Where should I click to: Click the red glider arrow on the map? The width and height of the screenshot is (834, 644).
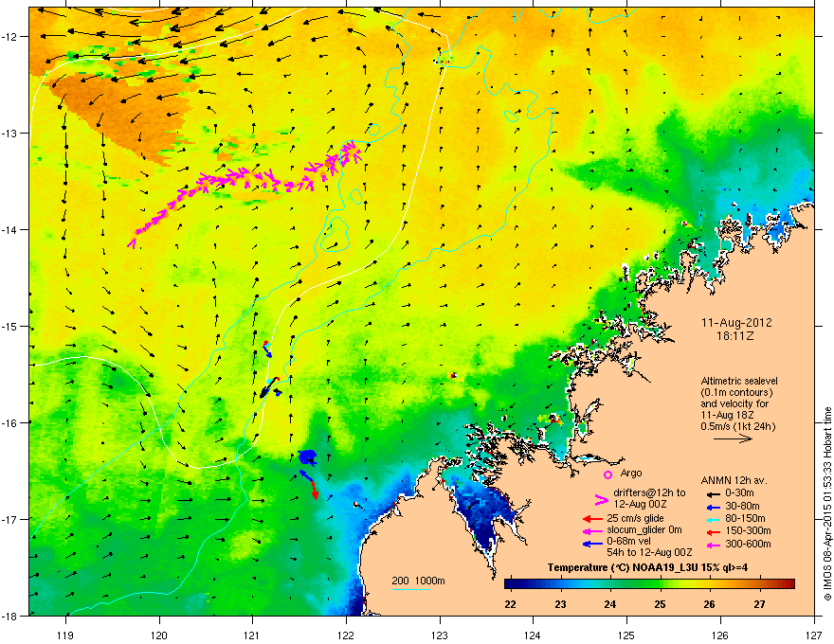click(x=315, y=490)
